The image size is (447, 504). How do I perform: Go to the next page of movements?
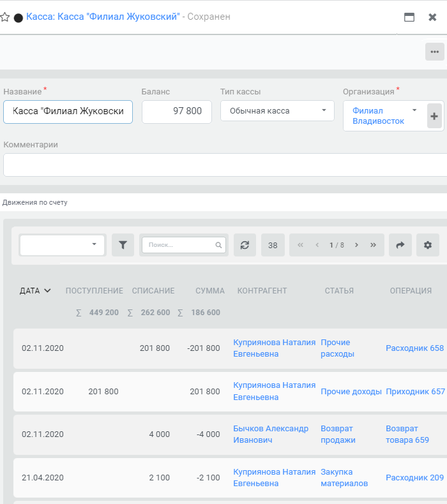pos(356,245)
